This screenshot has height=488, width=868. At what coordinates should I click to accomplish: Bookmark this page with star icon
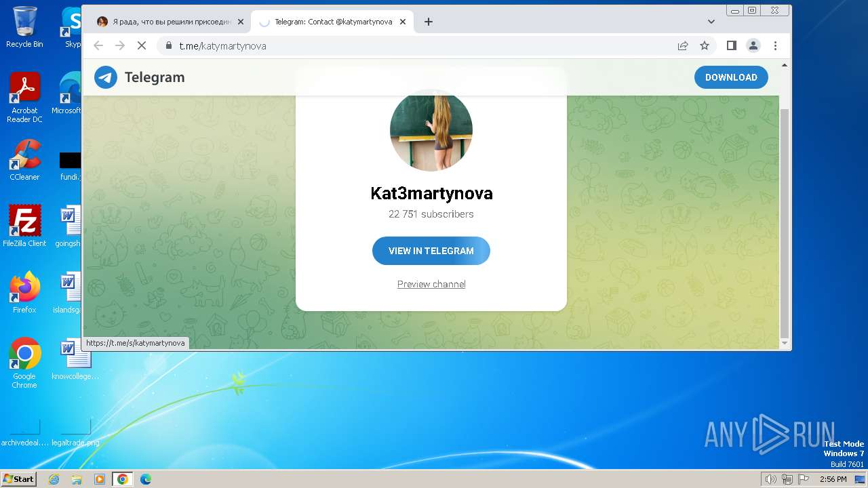coord(705,45)
